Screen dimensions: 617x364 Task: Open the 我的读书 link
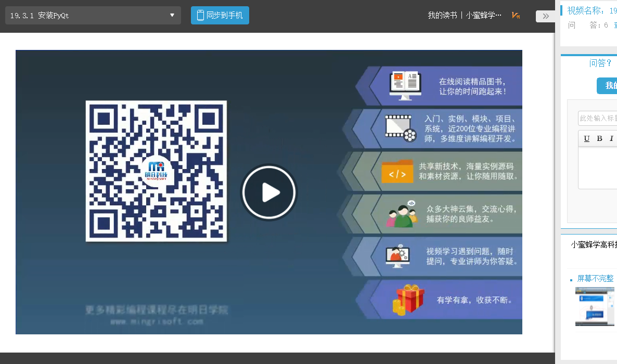442,16
